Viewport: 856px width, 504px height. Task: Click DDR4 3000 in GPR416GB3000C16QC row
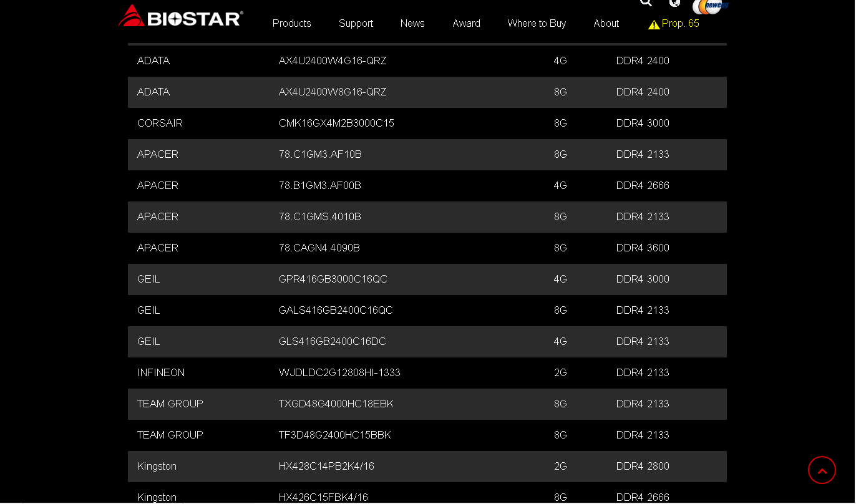643,279
